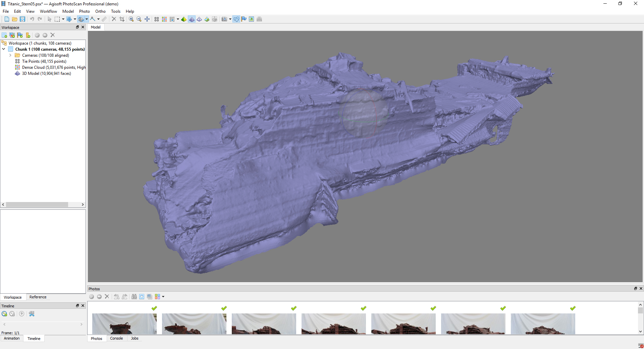
Task: Open the Ortho menu
Action: pos(100,11)
